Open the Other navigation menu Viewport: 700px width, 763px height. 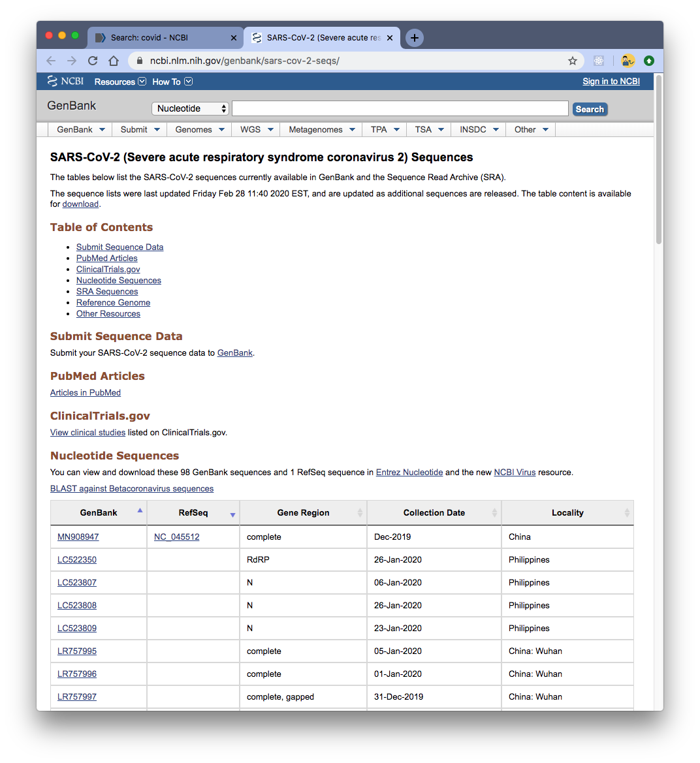point(532,129)
